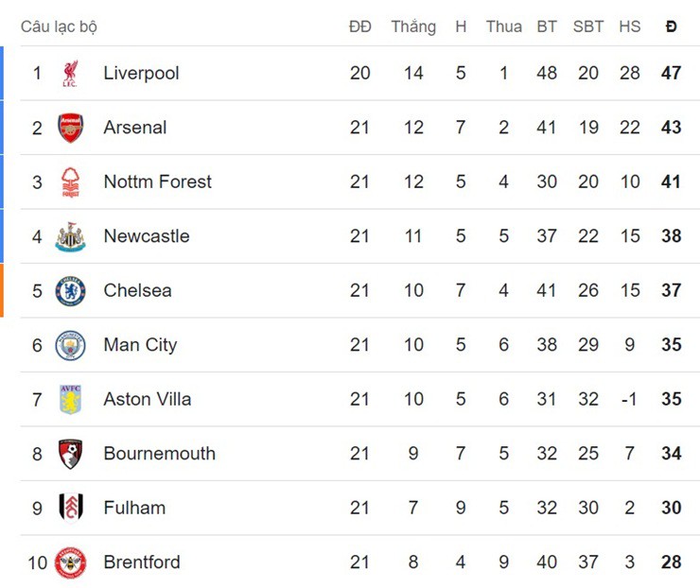
Task: Click Liverpool's 47 points value
Action: tap(671, 73)
